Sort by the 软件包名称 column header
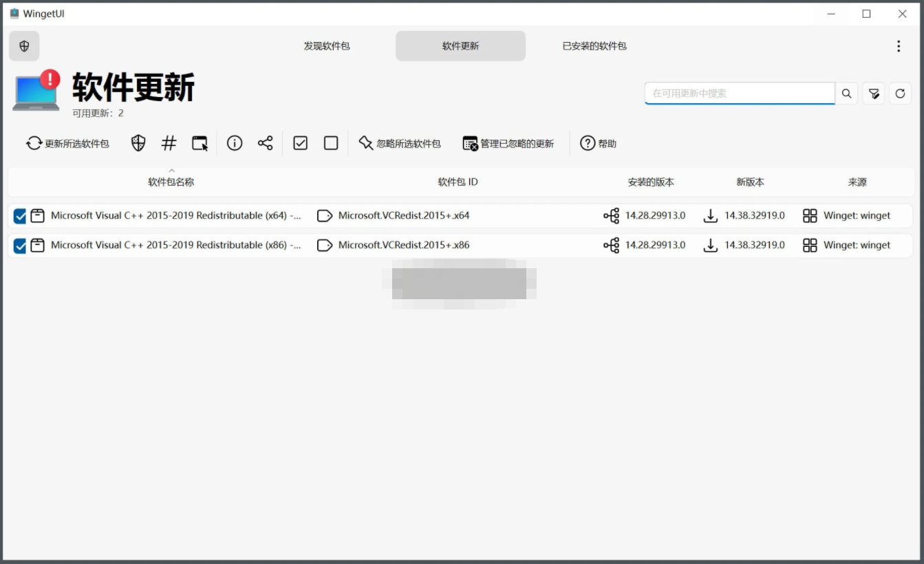924x564 pixels. click(x=171, y=182)
